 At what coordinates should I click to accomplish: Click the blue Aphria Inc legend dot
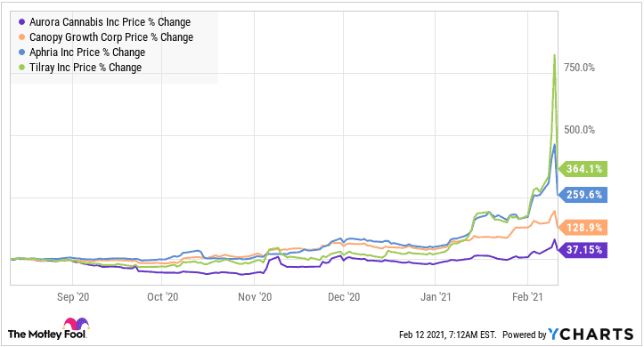point(21,52)
